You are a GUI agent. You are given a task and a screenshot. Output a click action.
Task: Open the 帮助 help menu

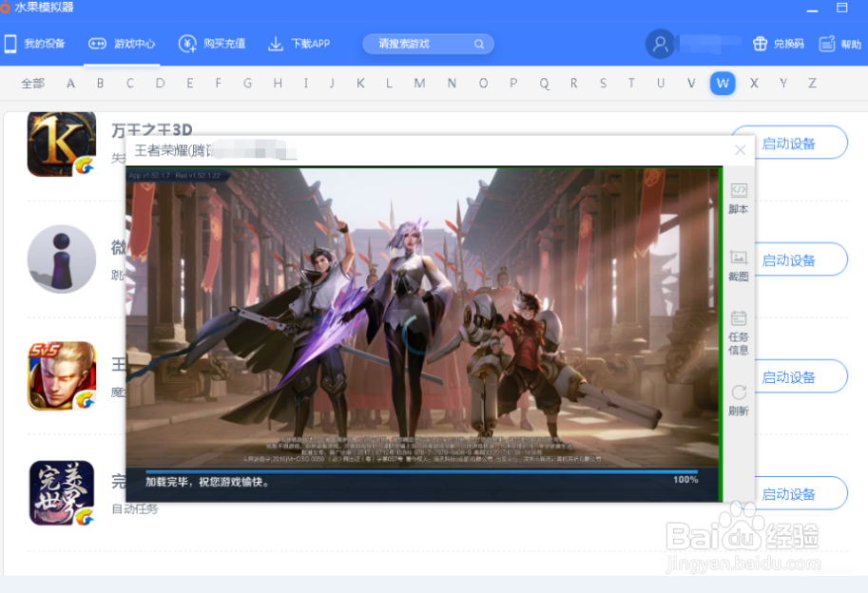tap(839, 44)
